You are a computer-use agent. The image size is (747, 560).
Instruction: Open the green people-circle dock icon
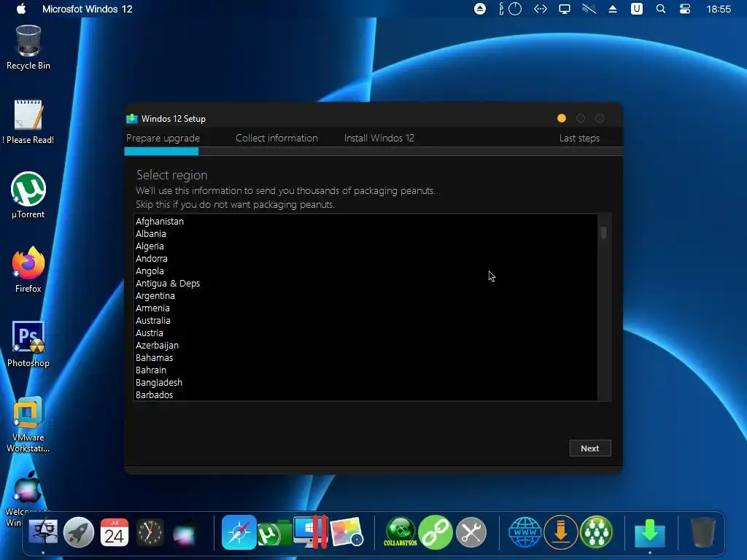(x=596, y=532)
